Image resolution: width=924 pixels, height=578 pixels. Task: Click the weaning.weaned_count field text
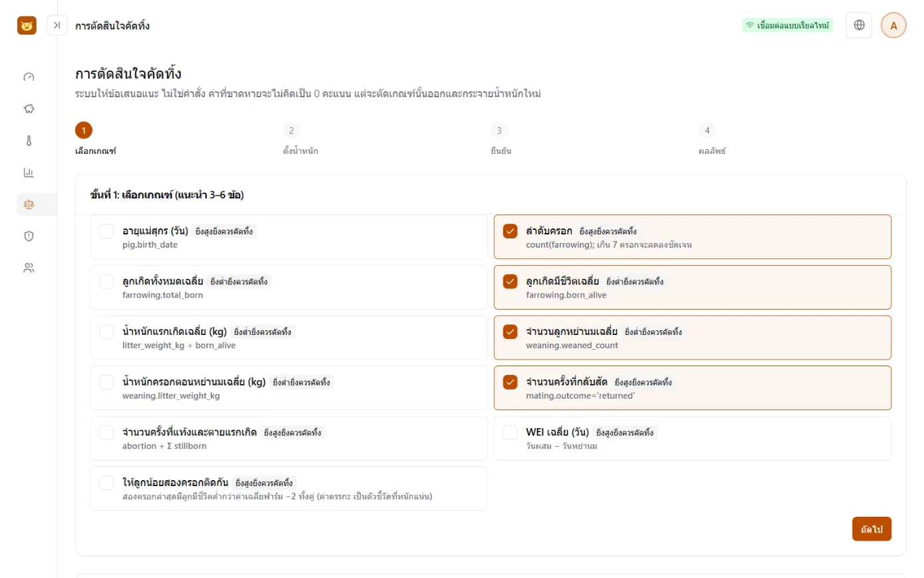pos(572,346)
